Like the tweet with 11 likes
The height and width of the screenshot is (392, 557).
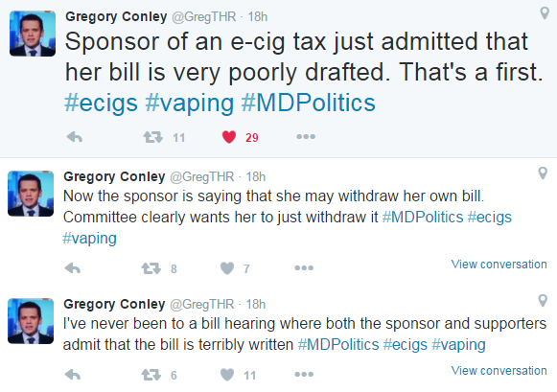(x=227, y=375)
